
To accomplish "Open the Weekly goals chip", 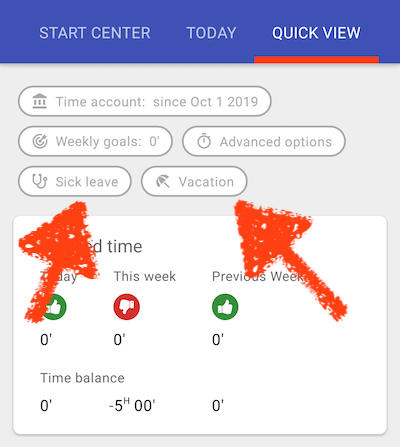I will coord(95,141).
